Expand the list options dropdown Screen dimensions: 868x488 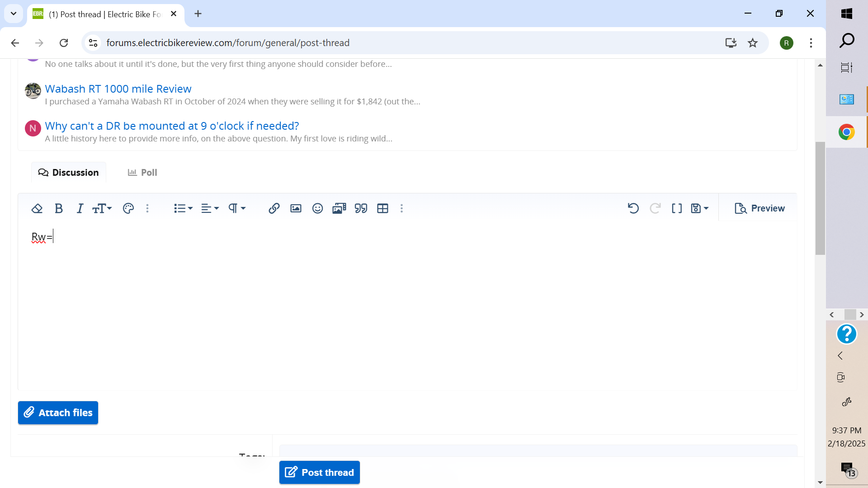coord(183,208)
